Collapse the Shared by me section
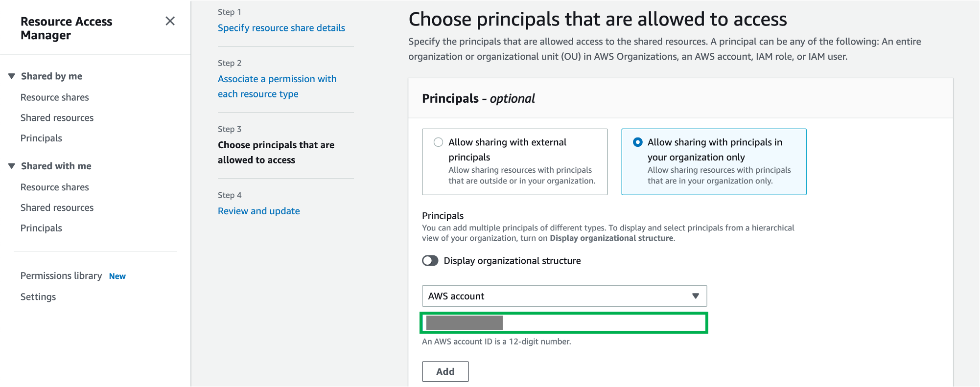This screenshot has width=980, height=387. 12,76
